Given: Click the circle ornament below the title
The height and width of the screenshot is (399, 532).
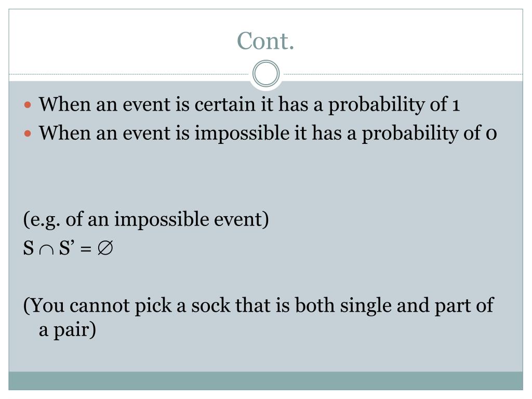Looking at the screenshot, I should pos(266,73).
